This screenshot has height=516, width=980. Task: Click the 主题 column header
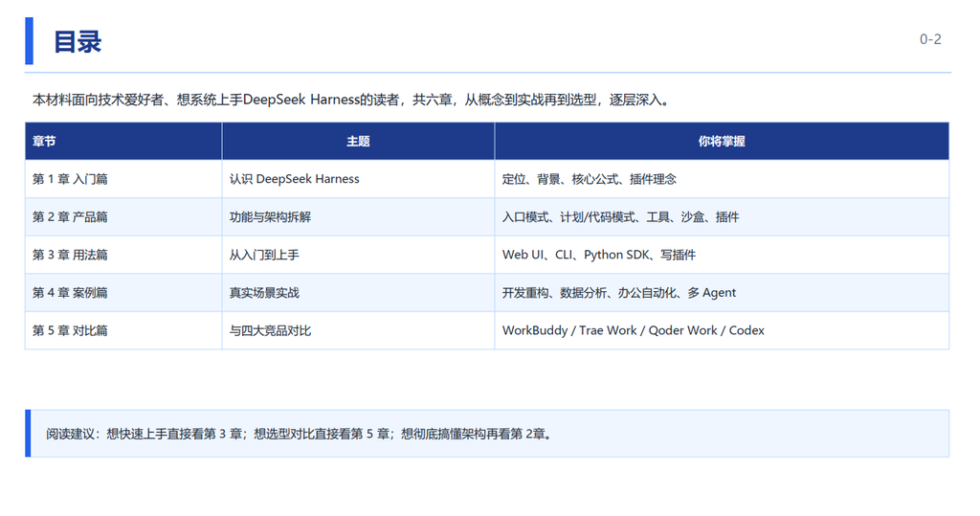(x=358, y=142)
